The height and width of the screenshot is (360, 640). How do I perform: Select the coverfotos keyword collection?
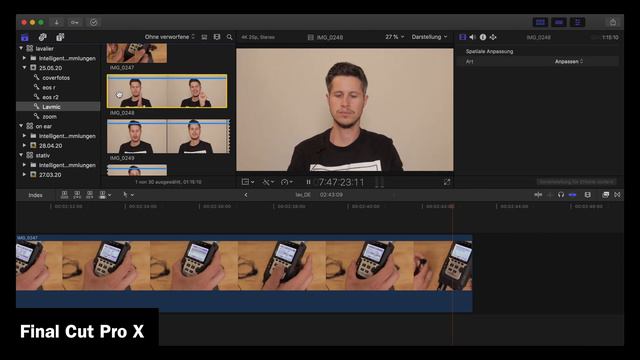(x=56, y=78)
